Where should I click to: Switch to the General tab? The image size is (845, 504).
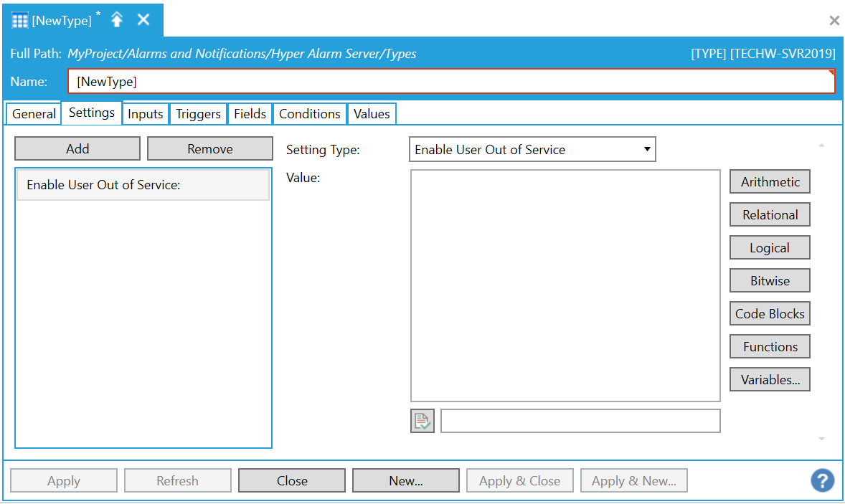tap(34, 113)
